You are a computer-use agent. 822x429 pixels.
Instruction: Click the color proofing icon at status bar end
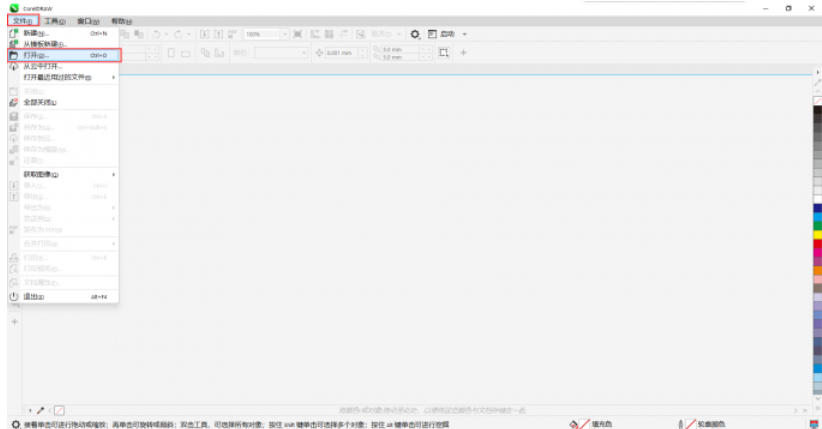[x=814, y=424]
